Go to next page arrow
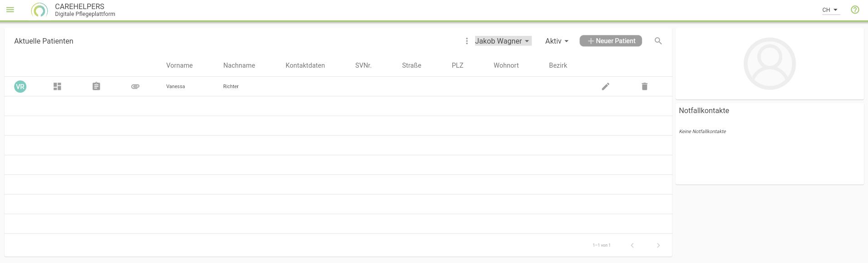868x263 pixels. click(658, 245)
